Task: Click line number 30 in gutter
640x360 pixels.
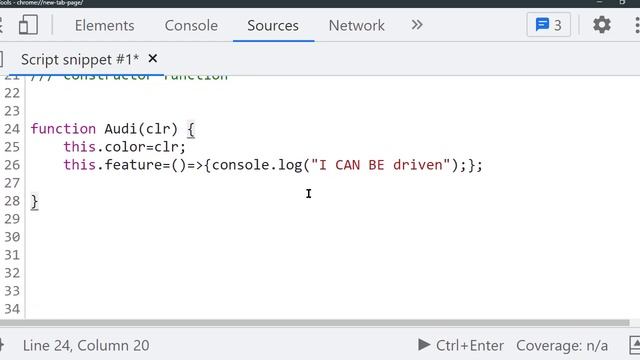Action: [12, 237]
